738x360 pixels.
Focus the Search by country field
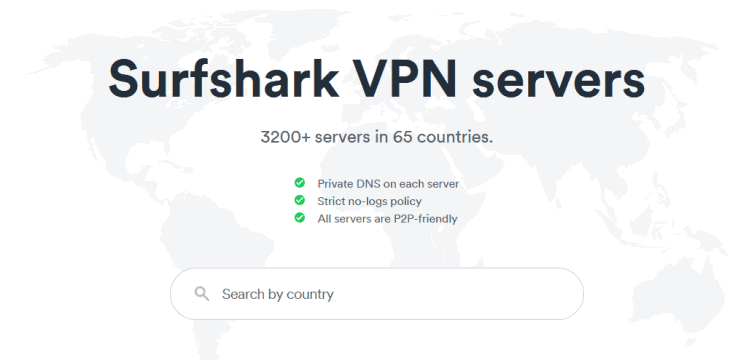point(377,294)
